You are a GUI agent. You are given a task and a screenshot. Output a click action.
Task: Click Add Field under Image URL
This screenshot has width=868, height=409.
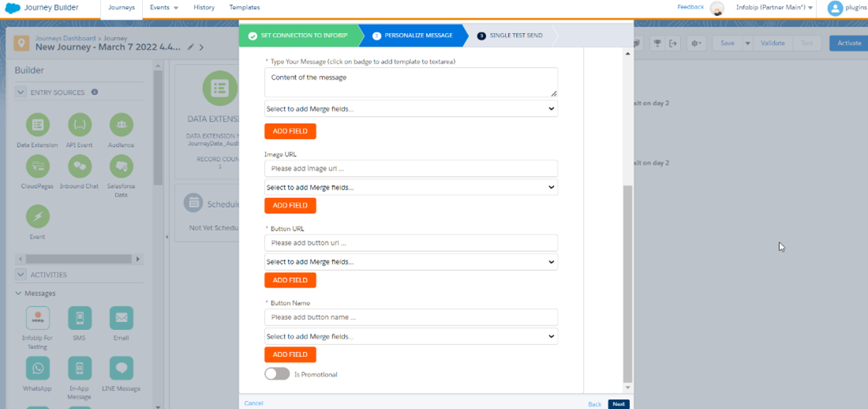coord(290,205)
